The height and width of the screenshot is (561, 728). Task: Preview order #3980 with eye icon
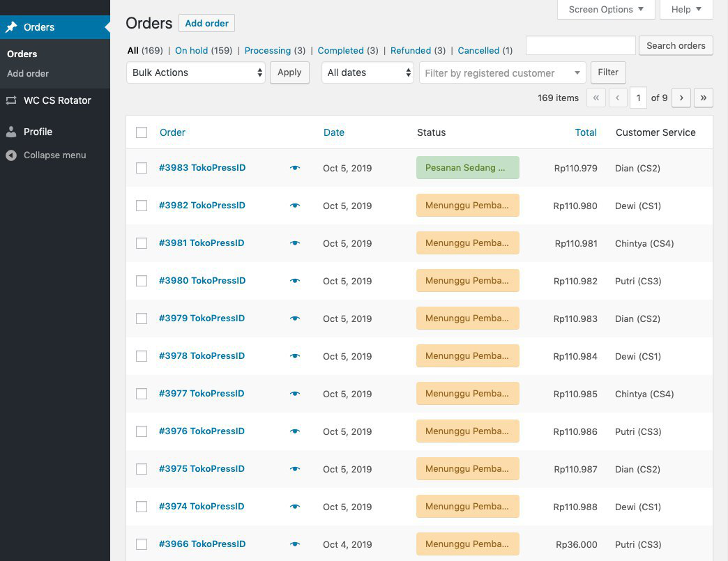(295, 281)
